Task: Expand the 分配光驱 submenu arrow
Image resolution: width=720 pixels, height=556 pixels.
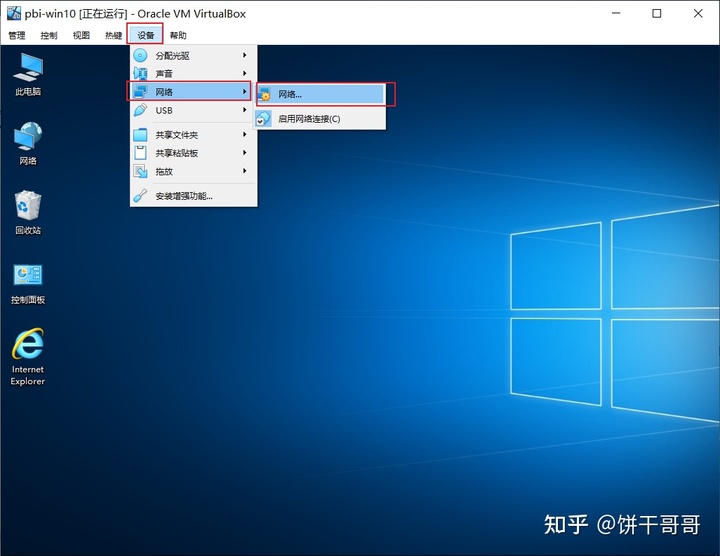Action: click(245, 55)
